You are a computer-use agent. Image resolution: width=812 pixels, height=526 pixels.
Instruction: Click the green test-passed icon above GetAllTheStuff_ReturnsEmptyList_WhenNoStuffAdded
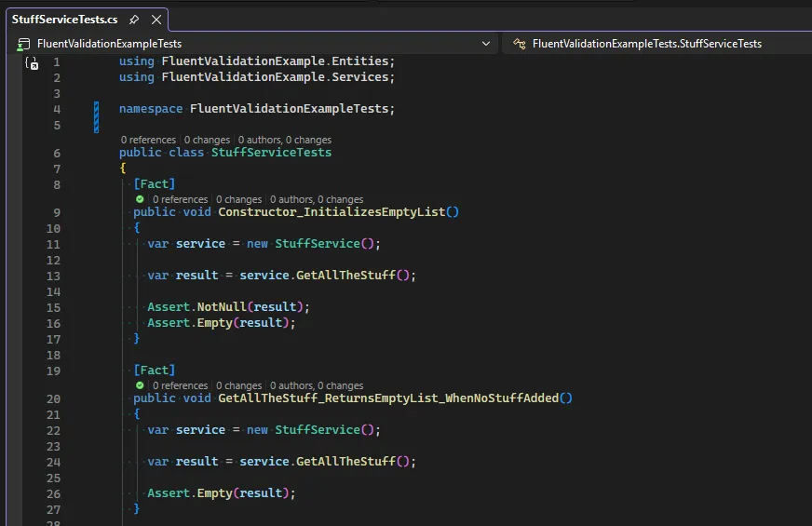click(140, 385)
